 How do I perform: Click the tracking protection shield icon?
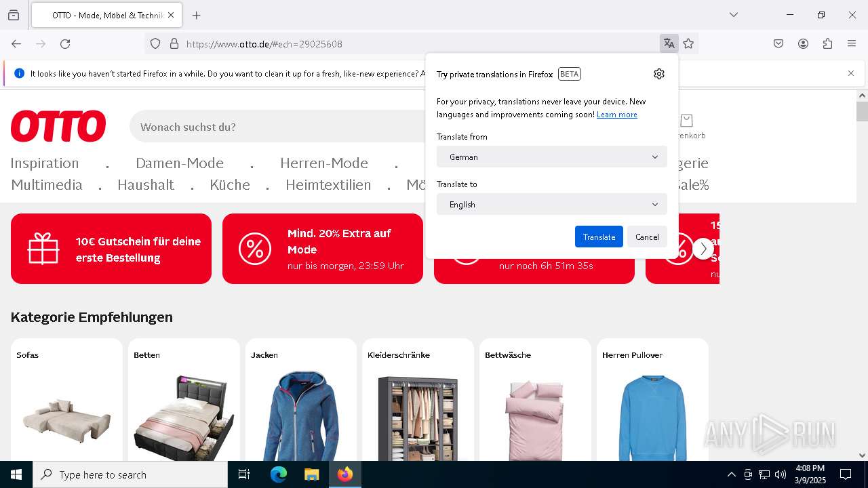click(x=155, y=44)
